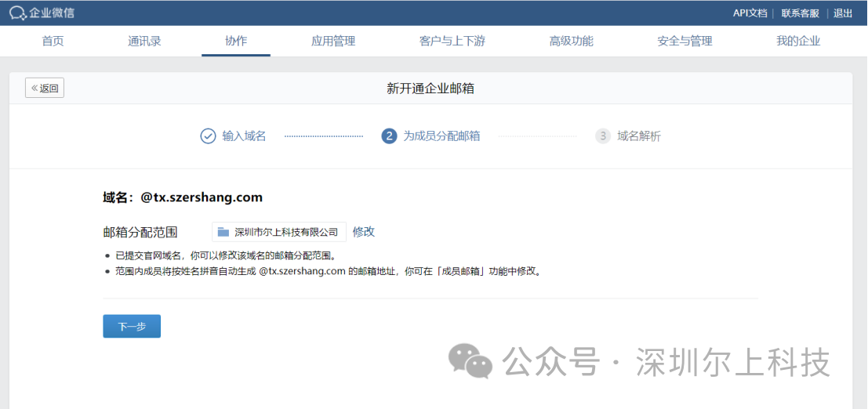Click the 返回 back button
The image size is (868, 409).
(45, 89)
